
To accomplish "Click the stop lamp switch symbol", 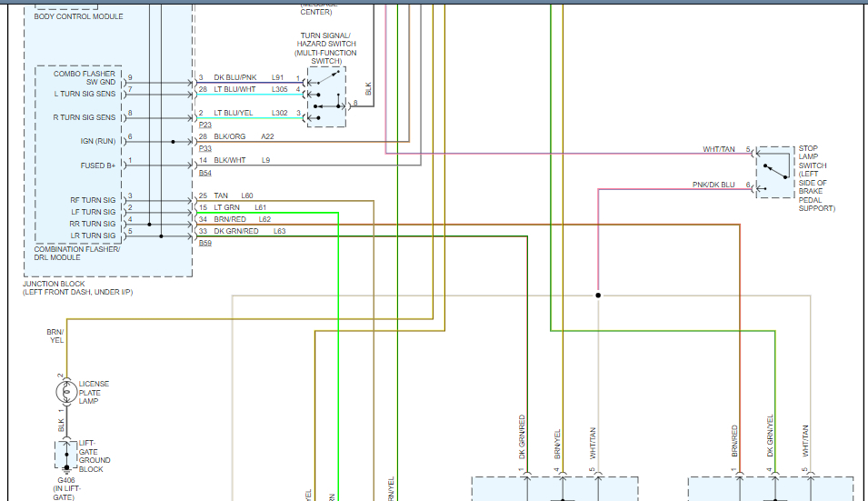I will [775, 172].
